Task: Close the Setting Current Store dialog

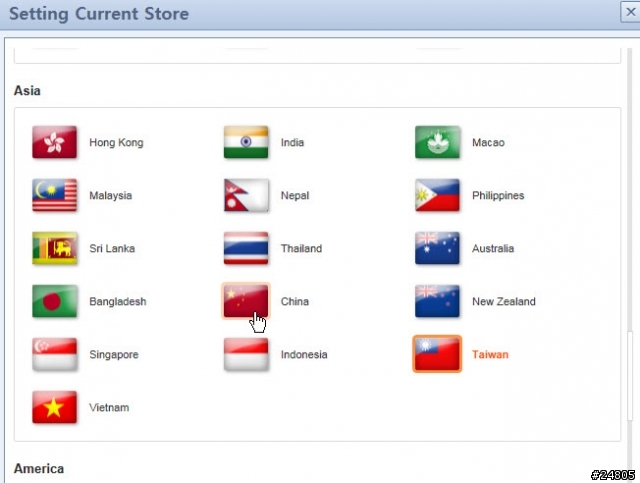Action: [x=630, y=12]
